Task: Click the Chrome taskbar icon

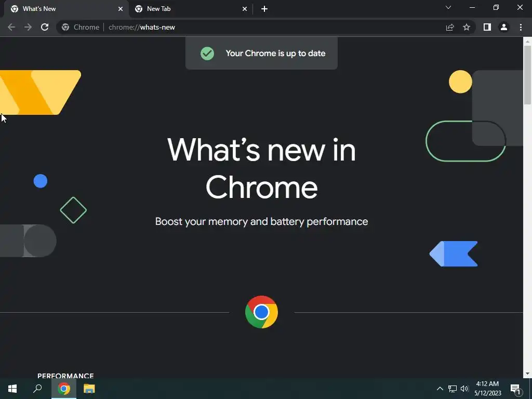Action: tap(64, 389)
